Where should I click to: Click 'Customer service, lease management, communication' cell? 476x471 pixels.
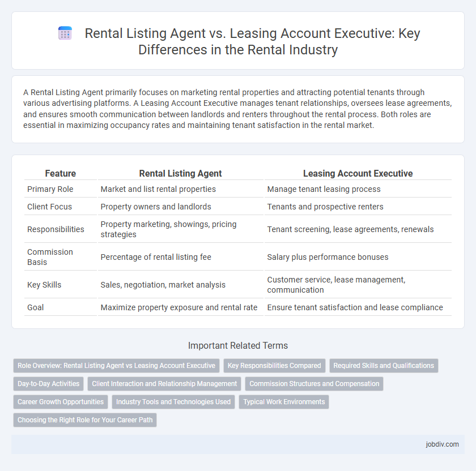[358, 285]
